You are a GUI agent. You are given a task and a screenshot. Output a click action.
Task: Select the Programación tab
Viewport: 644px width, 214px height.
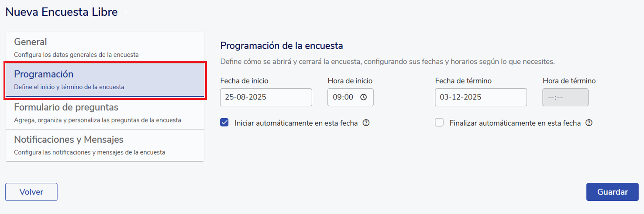pos(105,80)
